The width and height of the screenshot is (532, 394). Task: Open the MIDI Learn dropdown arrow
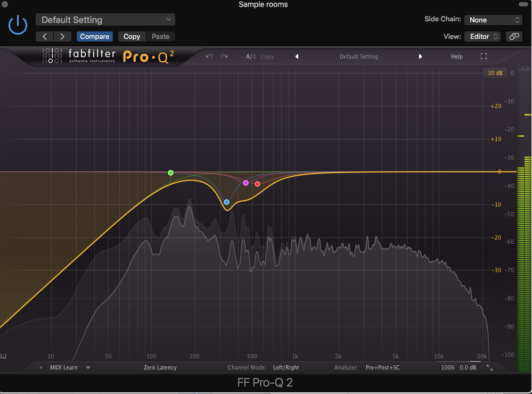coord(88,367)
